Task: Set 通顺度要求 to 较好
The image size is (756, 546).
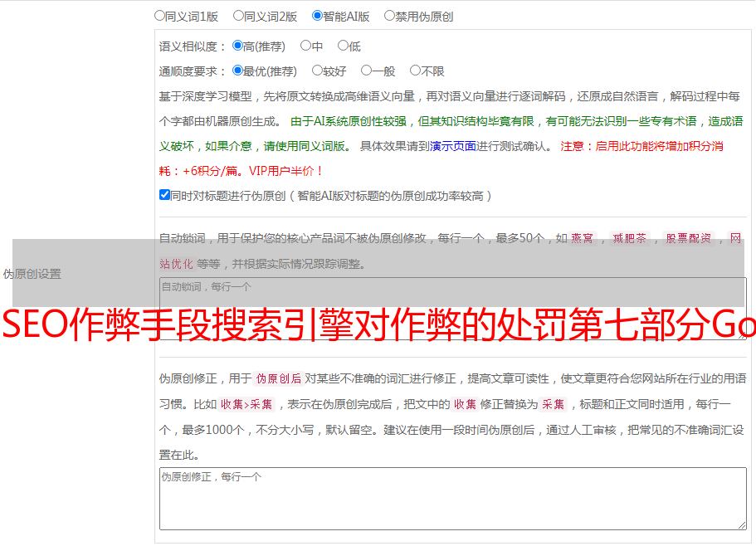Action: (x=317, y=71)
